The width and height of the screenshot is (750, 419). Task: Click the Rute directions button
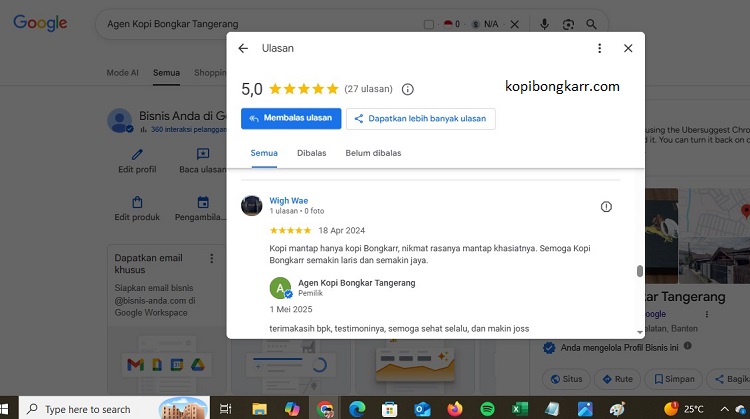click(617, 379)
